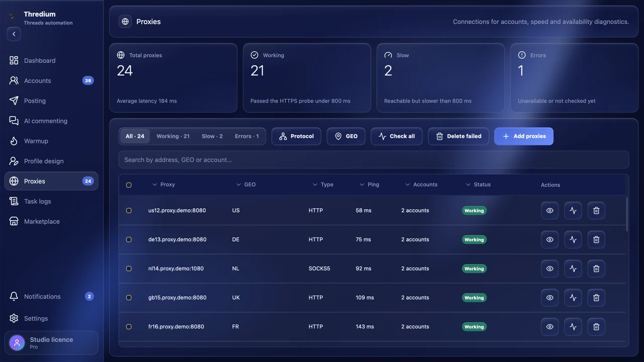
Task: Click the Profile design icon
Action: 14,161
